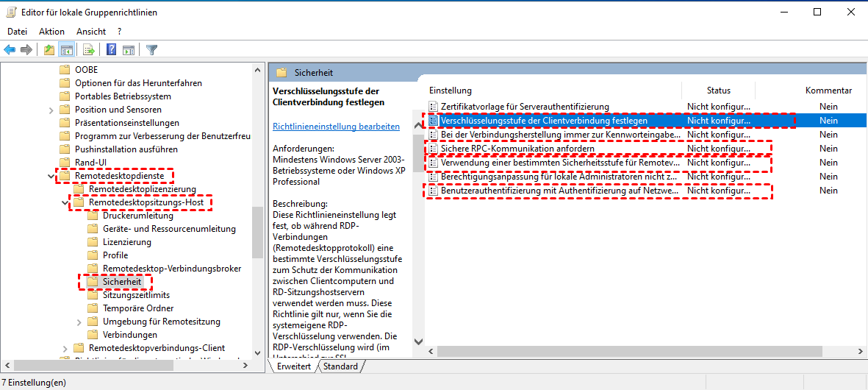Open the Ansicht menu
The height and width of the screenshot is (390, 868).
point(91,32)
